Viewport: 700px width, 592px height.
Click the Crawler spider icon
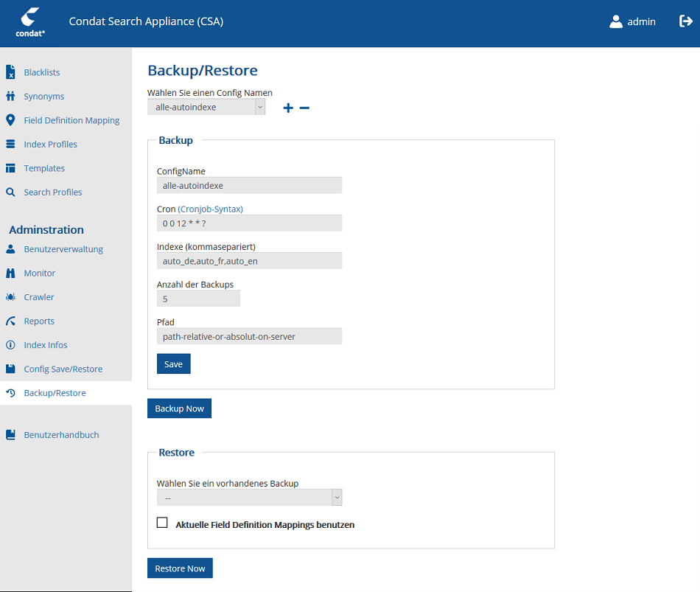click(x=10, y=297)
